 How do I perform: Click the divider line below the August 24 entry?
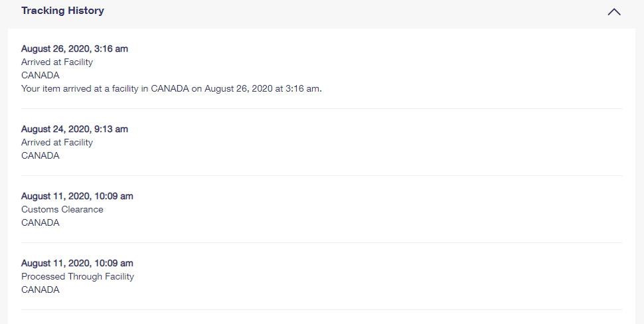(x=321, y=175)
